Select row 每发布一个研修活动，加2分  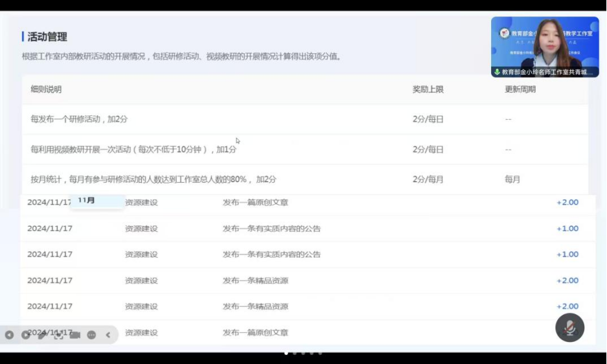(x=305, y=119)
